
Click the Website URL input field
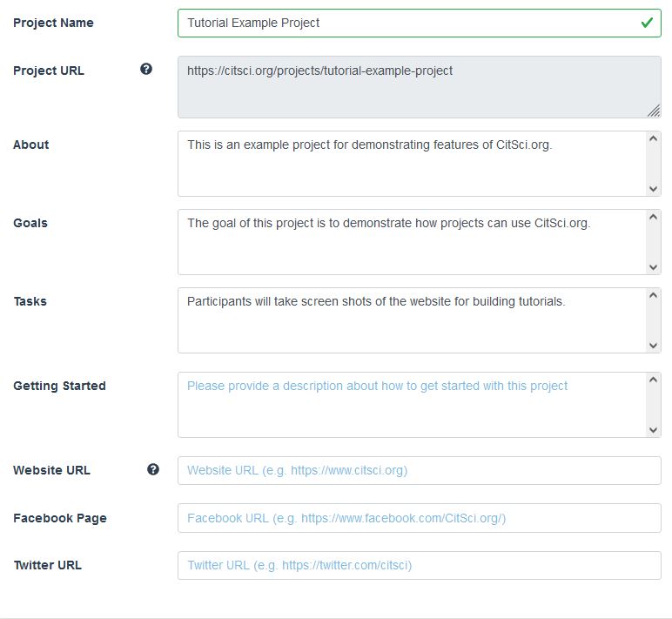click(x=419, y=470)
